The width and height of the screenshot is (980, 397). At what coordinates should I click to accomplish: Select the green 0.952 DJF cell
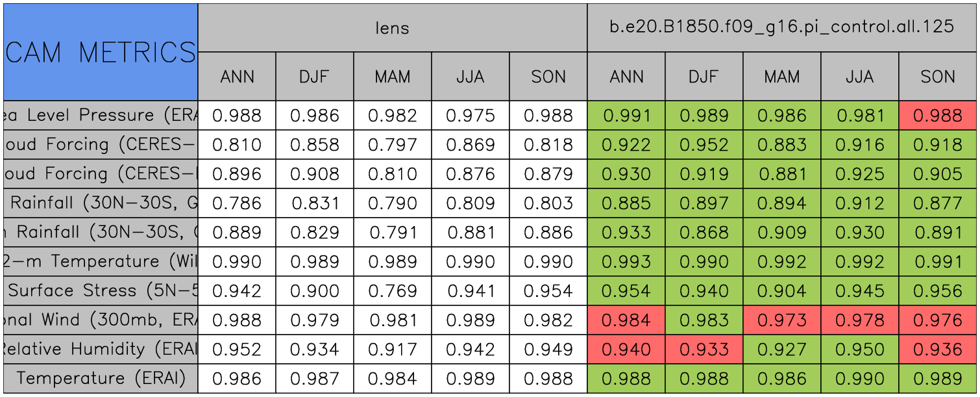point(704,145)
